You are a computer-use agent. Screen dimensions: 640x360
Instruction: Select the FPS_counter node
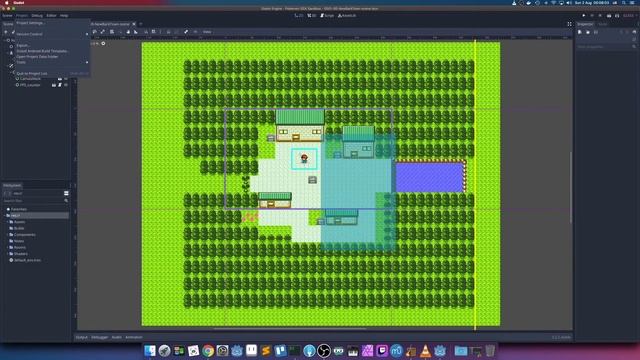click(30, 85)
